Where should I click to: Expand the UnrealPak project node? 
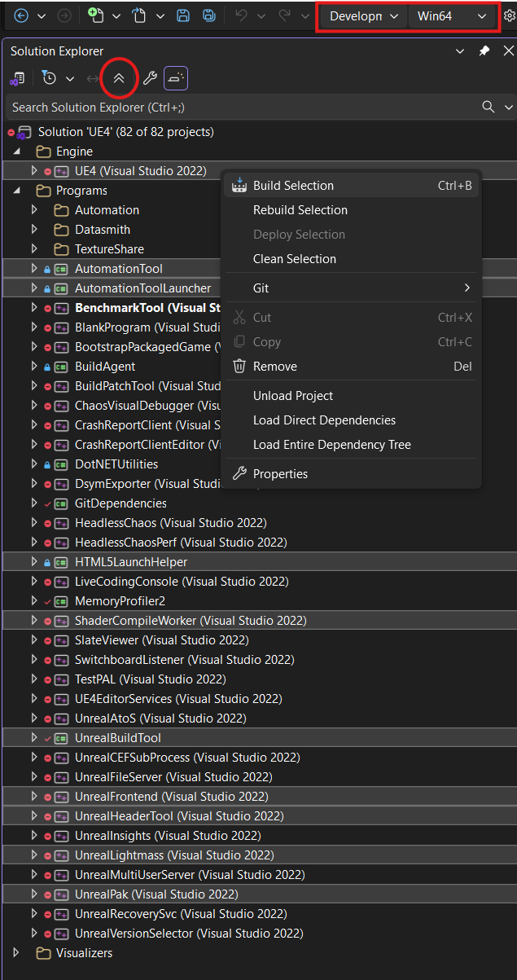click(34, 894)
